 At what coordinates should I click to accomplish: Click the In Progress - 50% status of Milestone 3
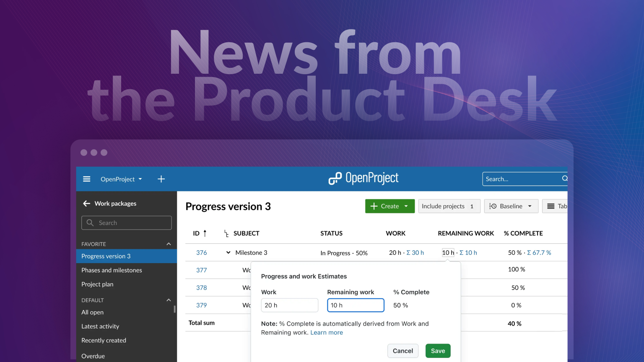pyautogui.click(x=344, y=253)
